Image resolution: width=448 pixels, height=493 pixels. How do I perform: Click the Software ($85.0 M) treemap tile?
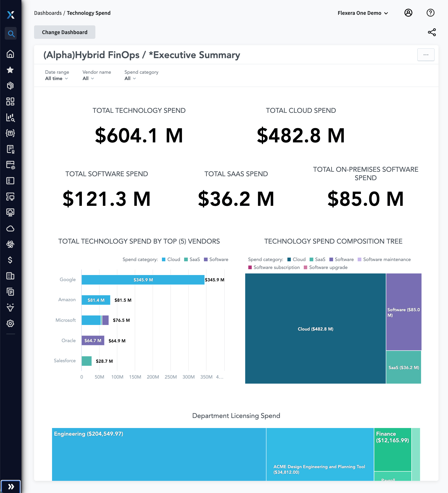coord(404,312)
